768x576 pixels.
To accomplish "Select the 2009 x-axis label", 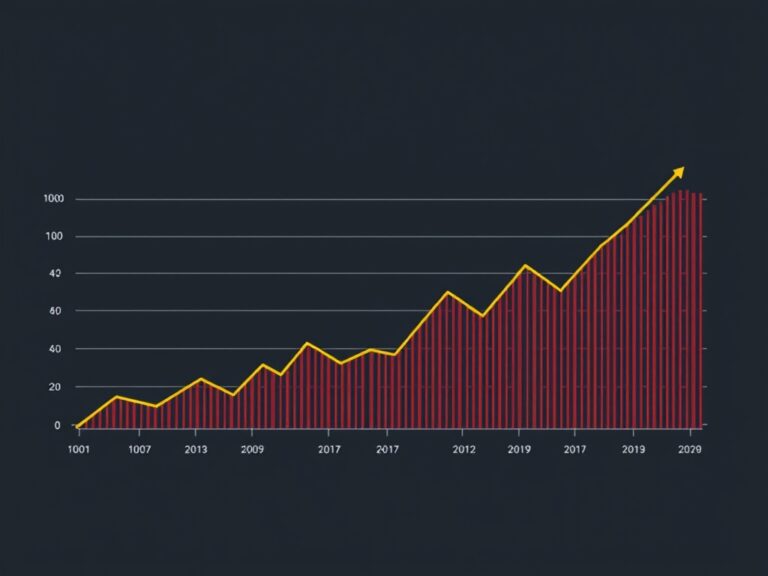I will pos(252,450).
